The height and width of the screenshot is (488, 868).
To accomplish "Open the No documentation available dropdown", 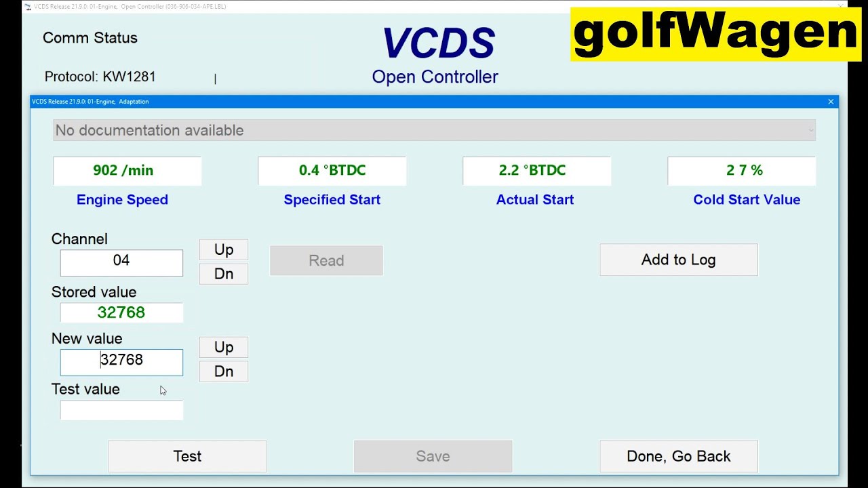I will coord(434,130).
